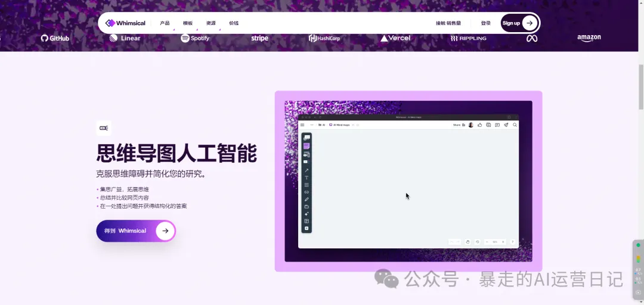The width and height of the screenshot is (644, 305).
Task: Click the 思维导图人工智能 heading
Action: tap(177, 153)
